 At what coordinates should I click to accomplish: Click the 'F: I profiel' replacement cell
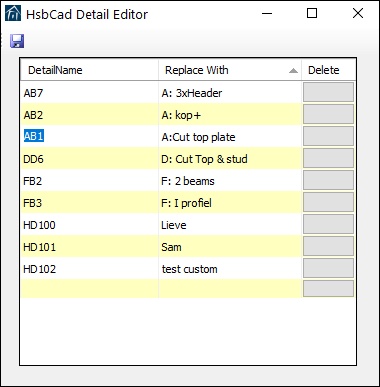(230, 203)
